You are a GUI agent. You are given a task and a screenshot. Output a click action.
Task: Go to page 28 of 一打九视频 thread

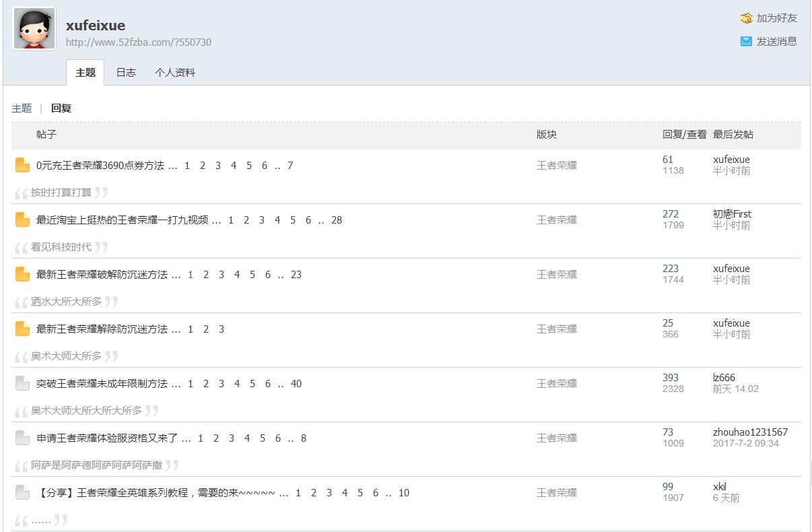(x=337, y=220)
